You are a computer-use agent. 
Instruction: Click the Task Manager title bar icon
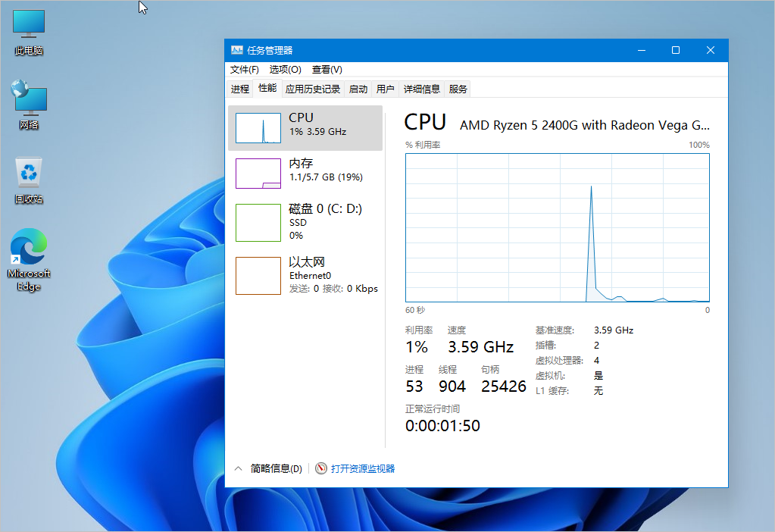(x=237, y=50)
